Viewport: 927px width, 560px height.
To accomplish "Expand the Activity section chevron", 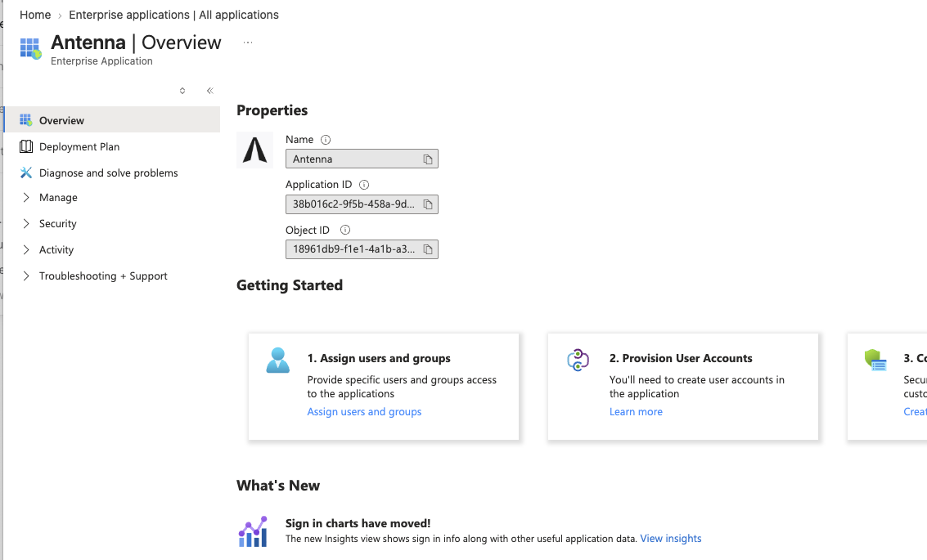I will pos(26,249).
